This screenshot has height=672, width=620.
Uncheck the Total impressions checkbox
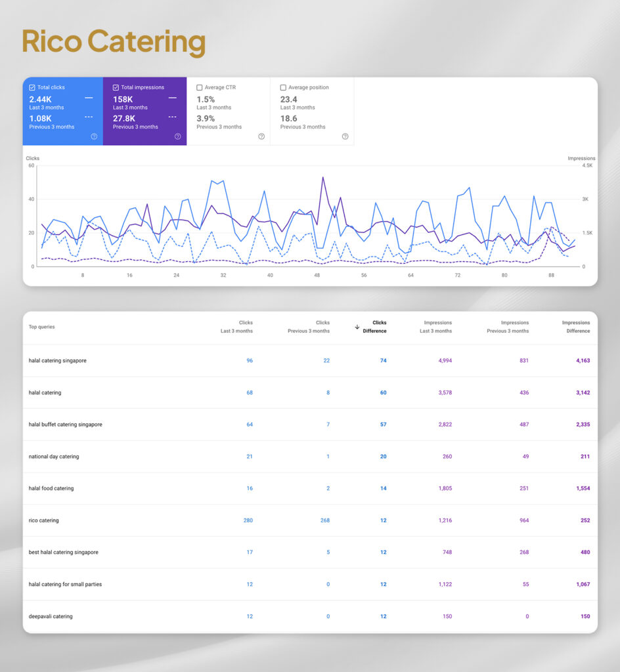point(116,87)
